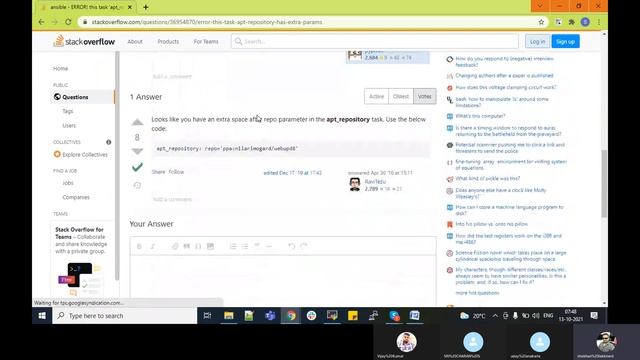Viewport: 640px width, 360px height.
Task: Click the Log in button
Action: pyautogui.click(x=537, y=41)
